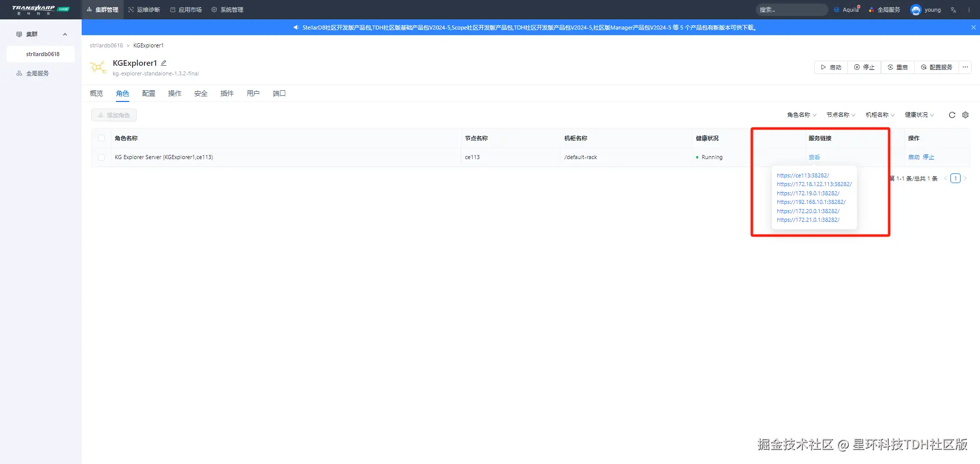Switch to the 操作 tab
980x464 pixels.
175,93
